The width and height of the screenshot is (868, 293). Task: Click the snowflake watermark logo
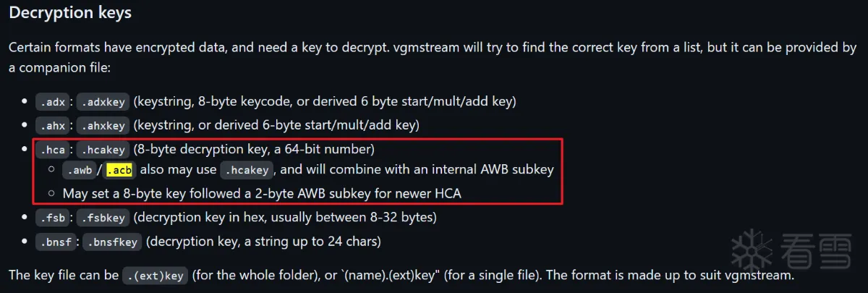click(752, 251)
